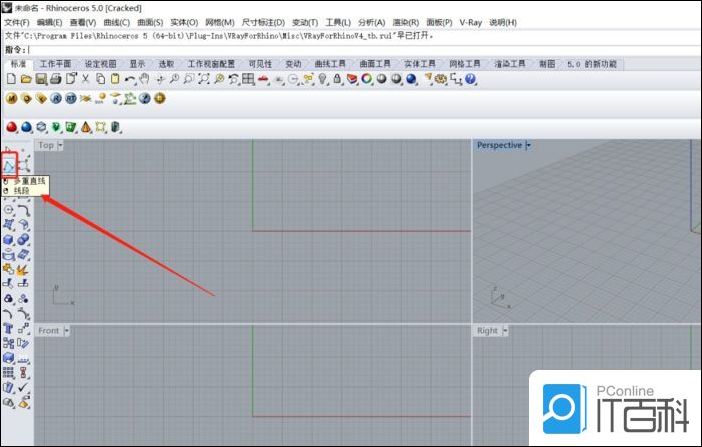Click the light bulb hide/show icon
Screen dimensions: 702x447
point(322,79)
